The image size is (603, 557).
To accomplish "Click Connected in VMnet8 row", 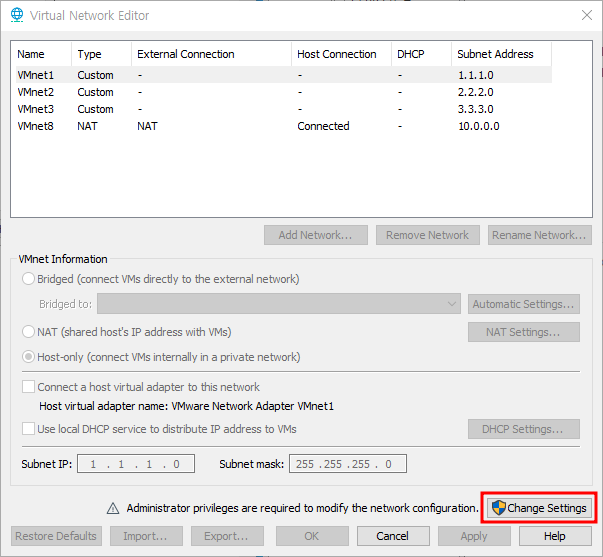I will pyautogui.click(x=323, y=126).
